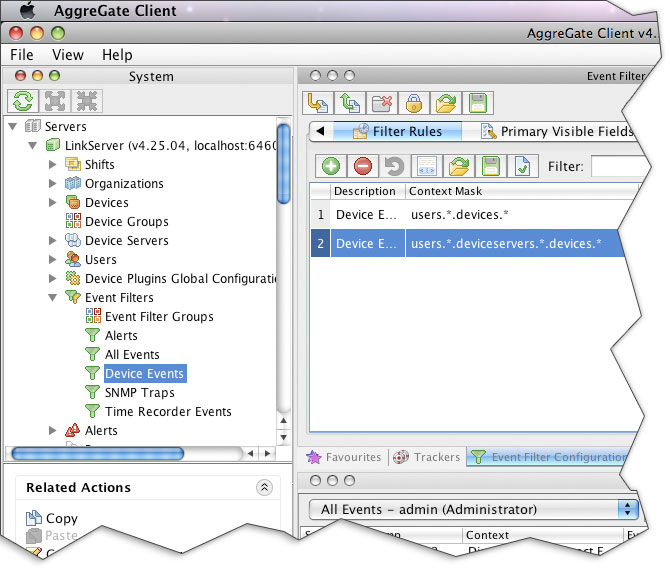
Task: Select the Time Recorder Events filter
Action: [168, 411]
